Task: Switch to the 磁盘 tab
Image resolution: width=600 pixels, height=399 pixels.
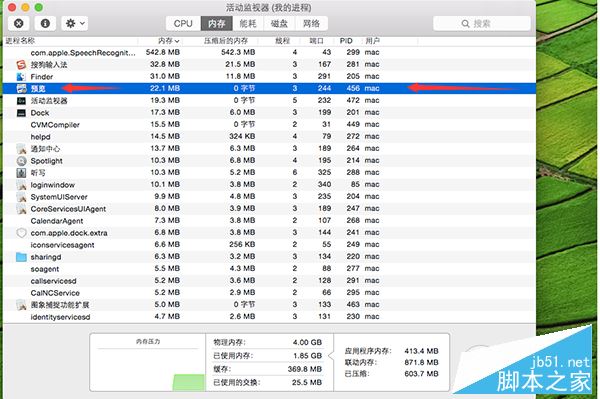Action: (279, 23)
